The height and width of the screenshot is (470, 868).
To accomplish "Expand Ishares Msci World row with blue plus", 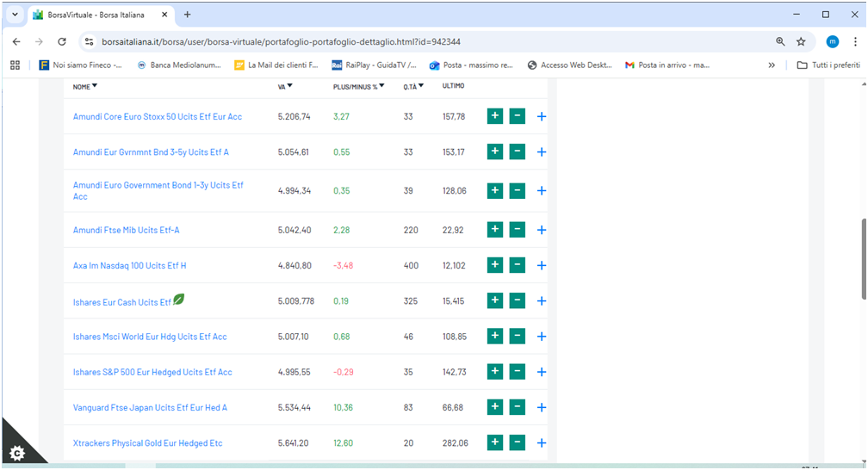I will pyautogui.click(x=542, y=337).
